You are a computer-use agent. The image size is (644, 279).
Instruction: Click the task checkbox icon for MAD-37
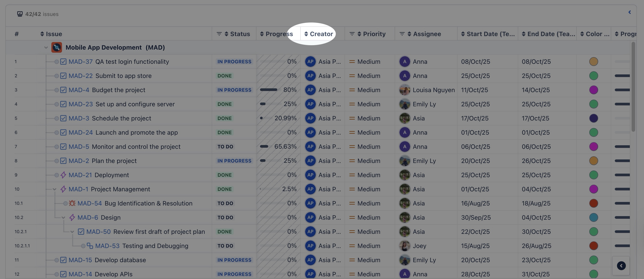63,62
